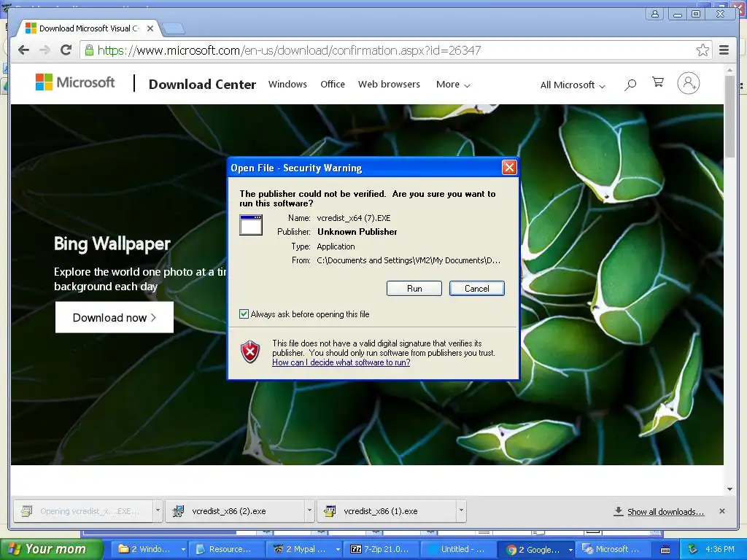The image size is (747, 560).
Task: Expand options arrow for vcredist_x86 (1).exe
Action: (461, 511)
